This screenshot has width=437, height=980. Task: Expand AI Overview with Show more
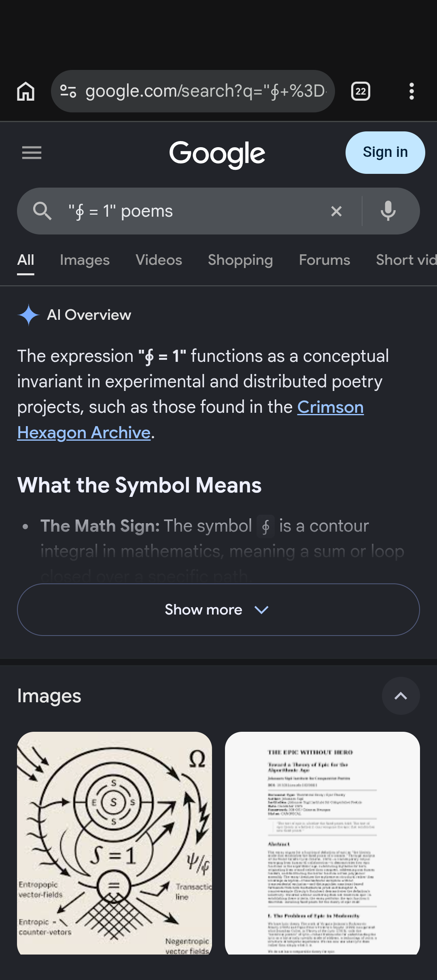coord(218,610)
